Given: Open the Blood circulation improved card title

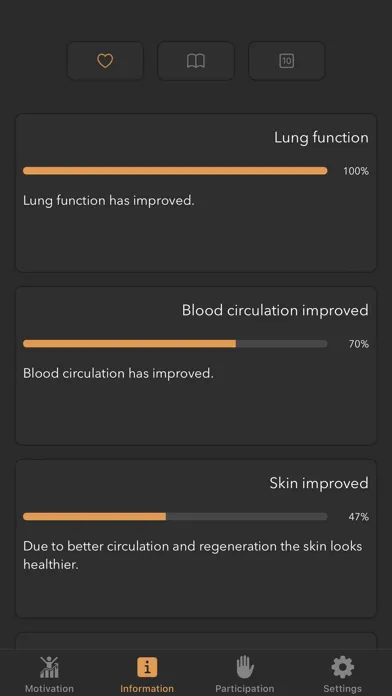Looking at the screenshot, I should 275,310.
